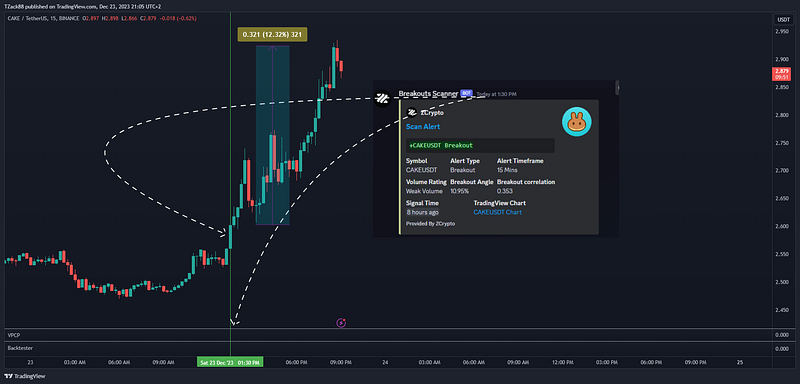Click the Breakouts Scanner username
The width and height of the screenshot is (800, 384).
[428, 94]
